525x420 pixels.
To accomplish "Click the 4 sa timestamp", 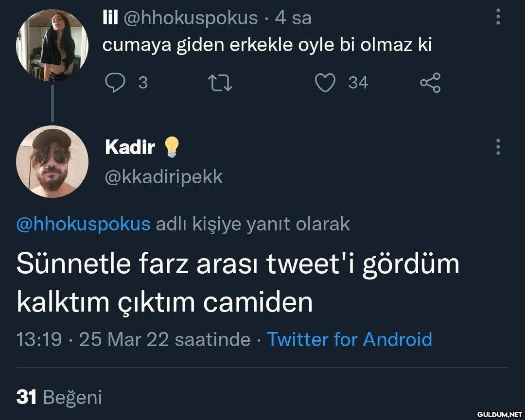I will 293,18.
